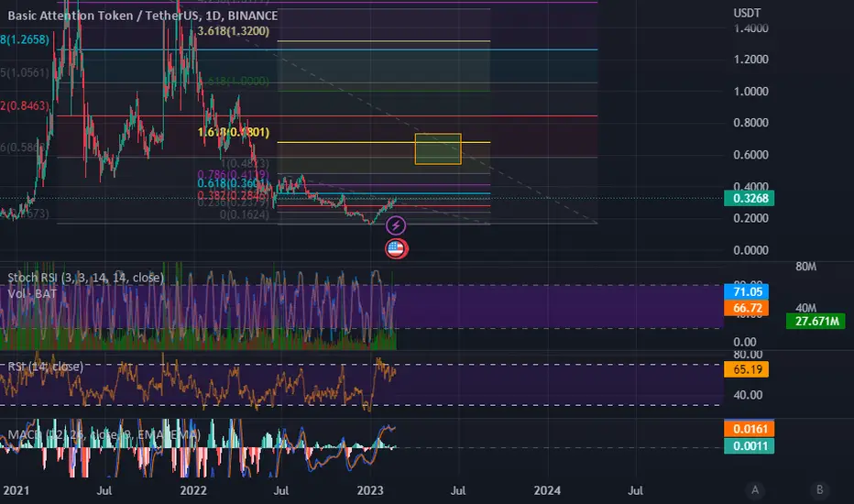Click the RSI value label 65.19

[746, 369]
